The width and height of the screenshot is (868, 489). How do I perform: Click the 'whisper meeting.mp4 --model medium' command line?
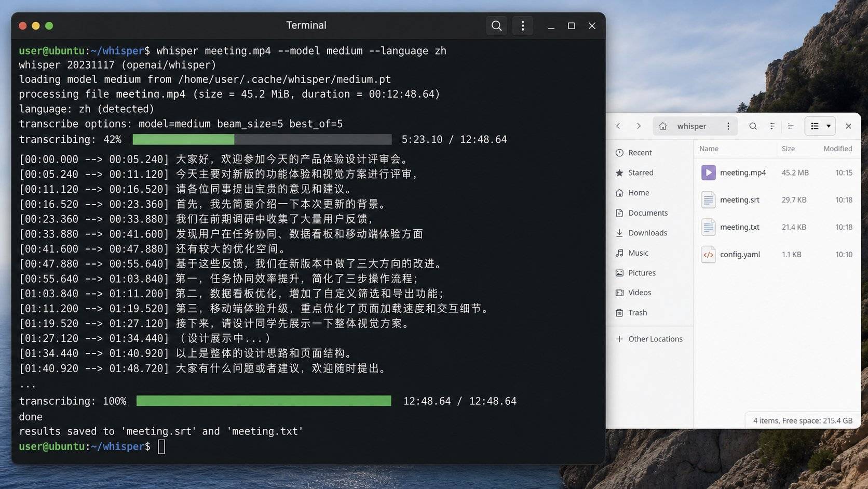pos(301,50)
